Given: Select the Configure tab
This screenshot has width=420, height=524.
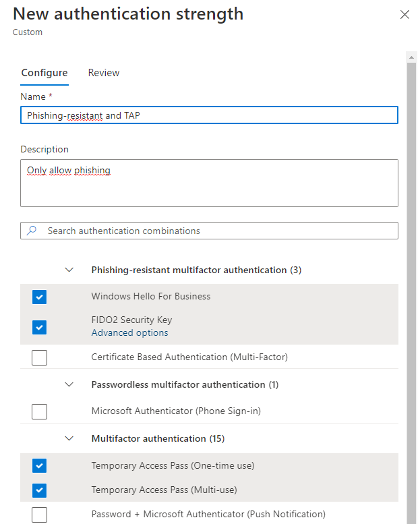Looking at the screenshot, I should (x=44, y=73).
